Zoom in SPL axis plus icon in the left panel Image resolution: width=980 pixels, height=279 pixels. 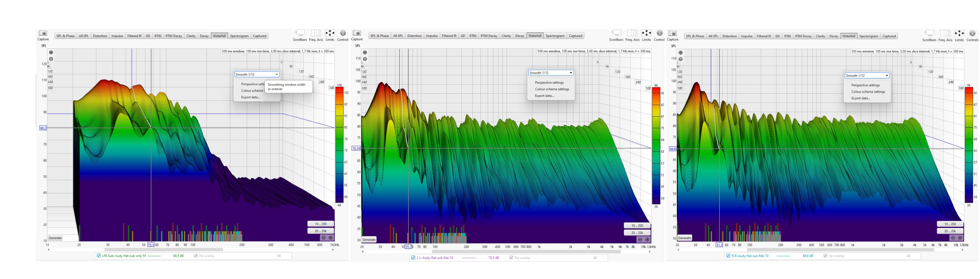pyautogui.click(x=51, y=53)
